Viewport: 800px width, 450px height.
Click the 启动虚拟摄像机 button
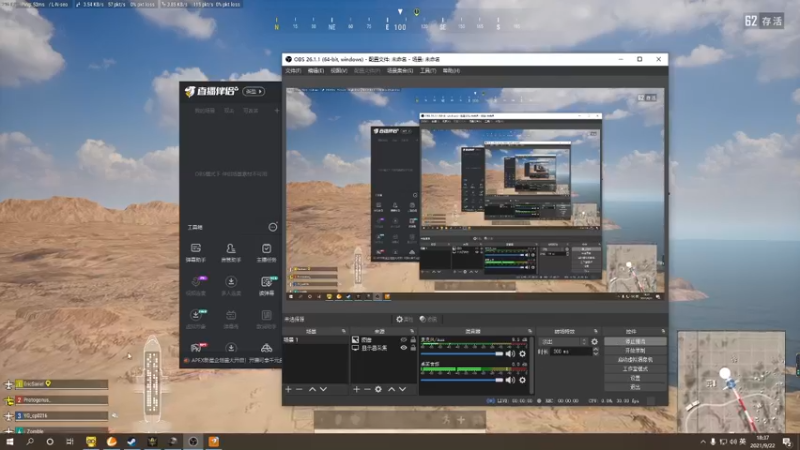(635, 360)
